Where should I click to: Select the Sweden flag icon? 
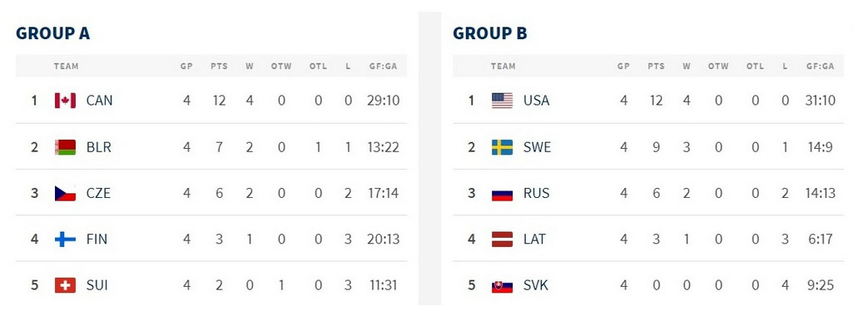(502, 146)
